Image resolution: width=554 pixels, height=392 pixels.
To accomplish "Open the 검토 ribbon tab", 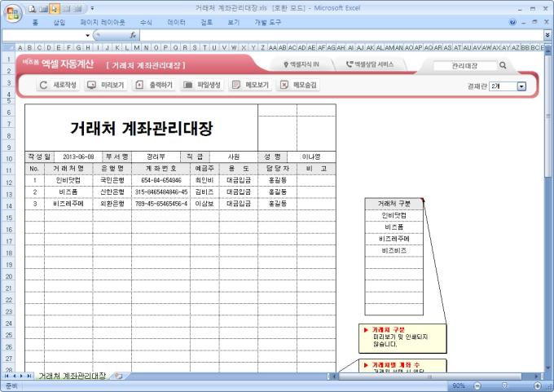I will tap(206, 22).
